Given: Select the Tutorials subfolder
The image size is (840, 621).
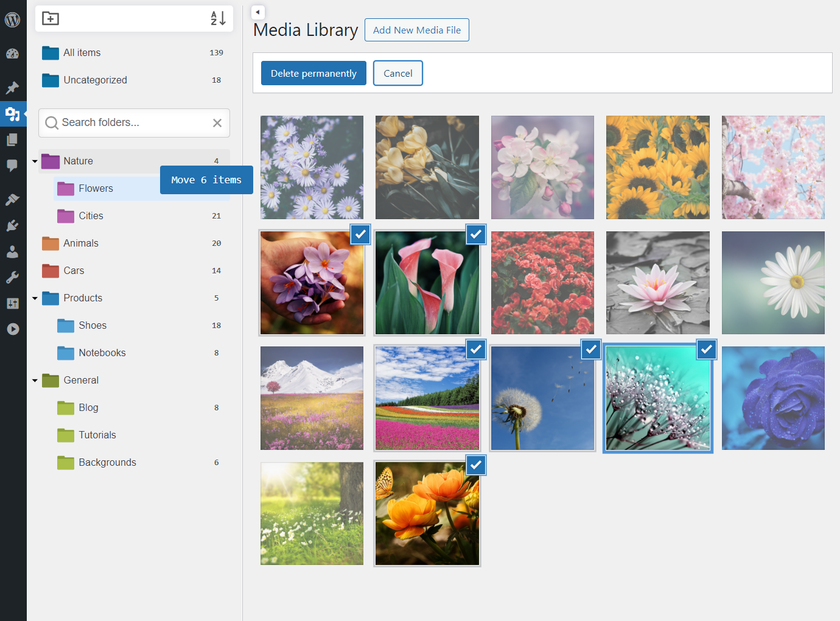Looking at the screenshot, I should click(x=97, y=435).
